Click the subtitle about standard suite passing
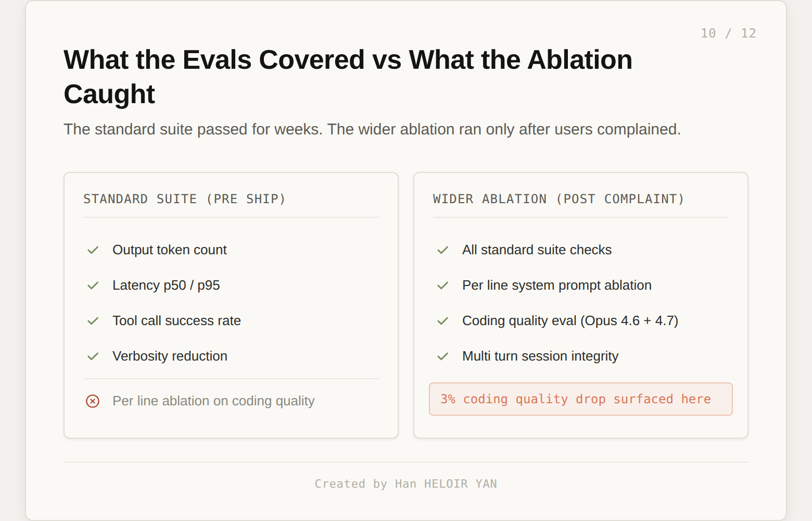Screen dimensions: 812x521 click(x=372, y=129)
